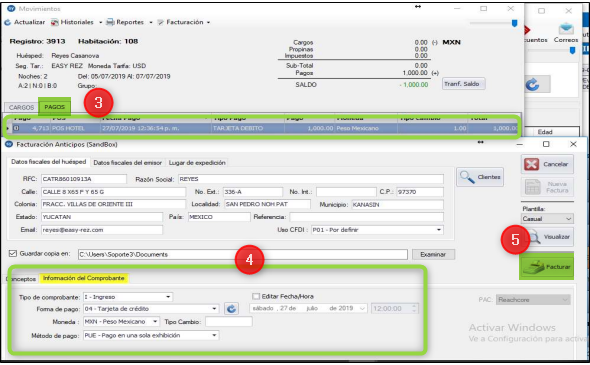Click the TARJETA DEBITO cell
This screenshot has height=365, width=590.
(248, 128)
